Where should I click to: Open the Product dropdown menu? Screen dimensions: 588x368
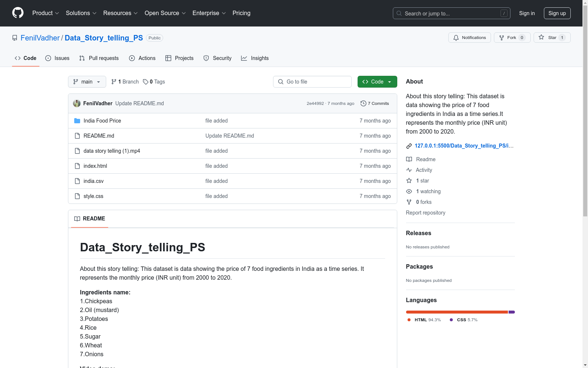(46, 13)
